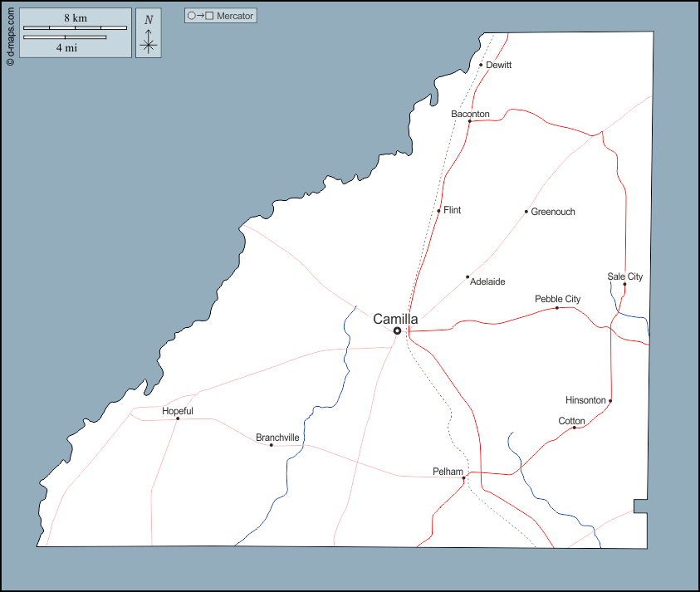Click the north arrow compass icon
700x592 pixels.
149,33
